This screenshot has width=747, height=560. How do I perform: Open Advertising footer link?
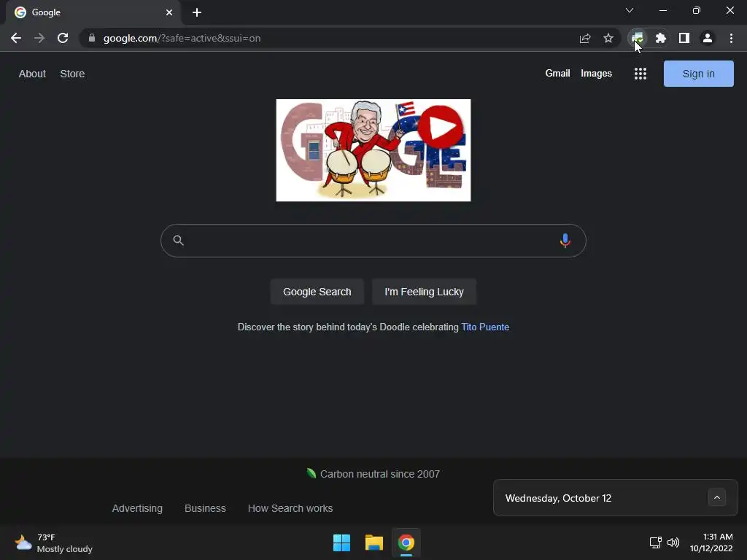tap(137, 508)
